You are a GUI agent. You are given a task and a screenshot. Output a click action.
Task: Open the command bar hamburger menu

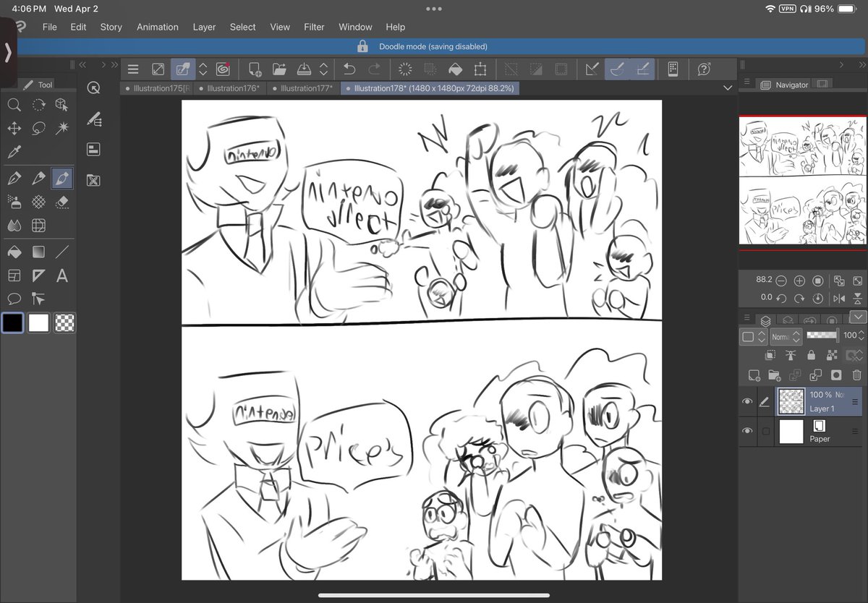click(x=133, y=69)
